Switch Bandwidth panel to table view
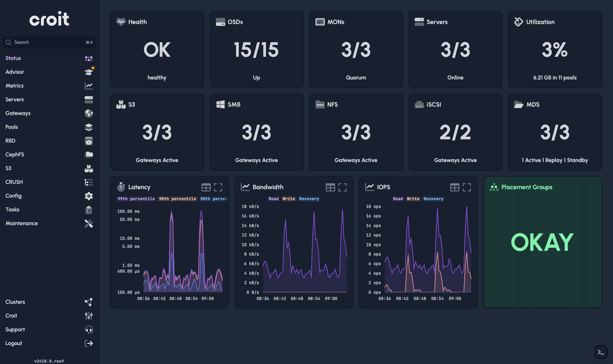Image resolution: width=613 pixels, height=364 pixels. [x=330, y=188]
